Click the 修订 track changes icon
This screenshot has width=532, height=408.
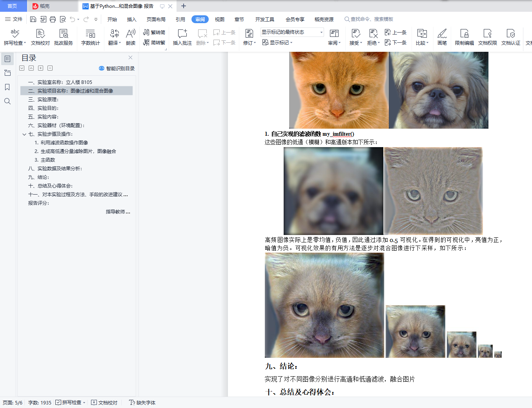[249, 34]
